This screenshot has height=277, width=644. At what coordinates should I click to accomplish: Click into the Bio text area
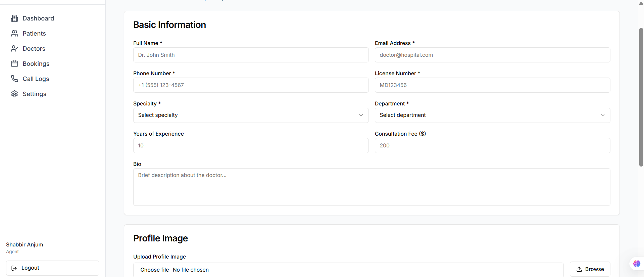click(x=371, y=187)
